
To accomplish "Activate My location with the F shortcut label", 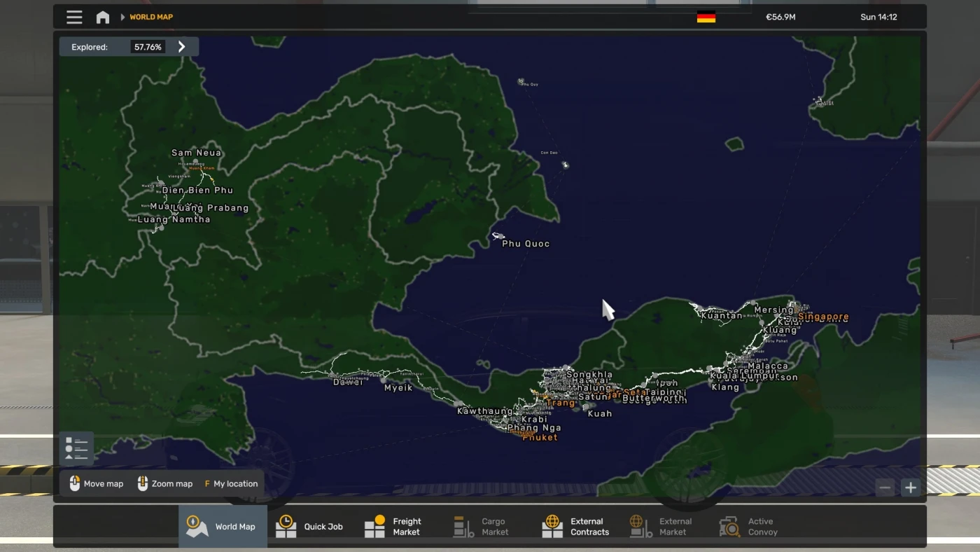I will [x=206, y=483].
